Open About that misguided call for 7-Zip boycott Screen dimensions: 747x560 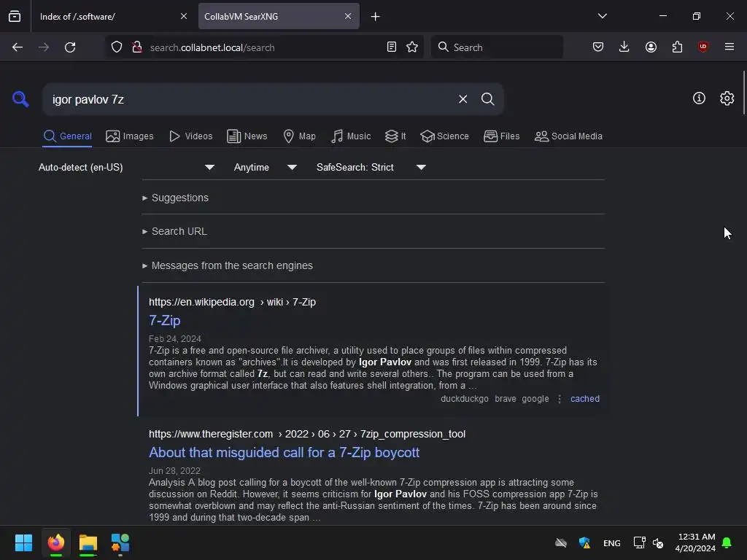click(284, 452)
